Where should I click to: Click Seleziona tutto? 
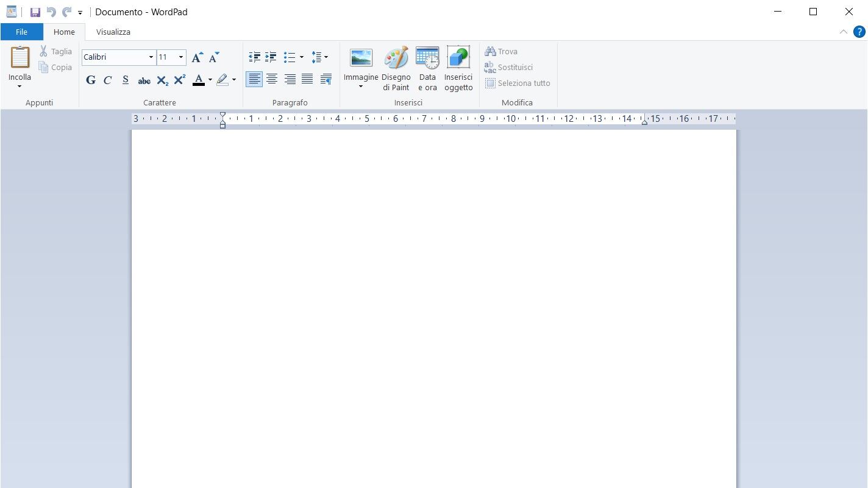(518, 83)
